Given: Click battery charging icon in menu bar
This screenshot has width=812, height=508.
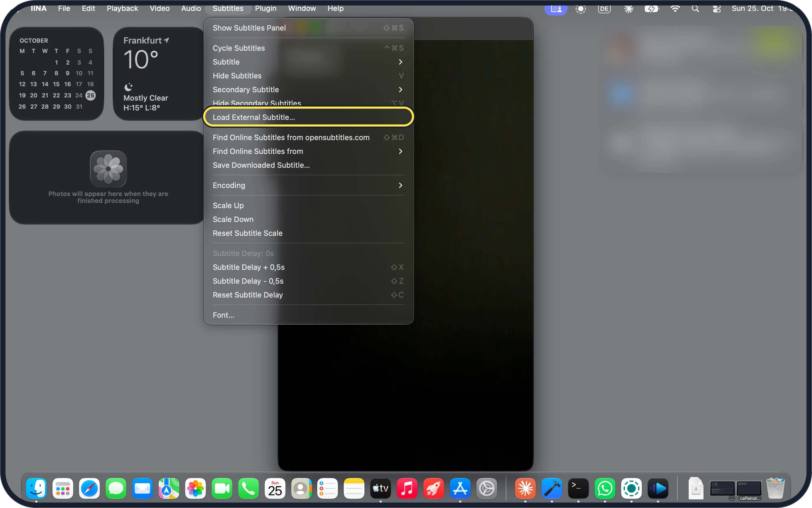Looking at the screenshot, I should point(652,9).
